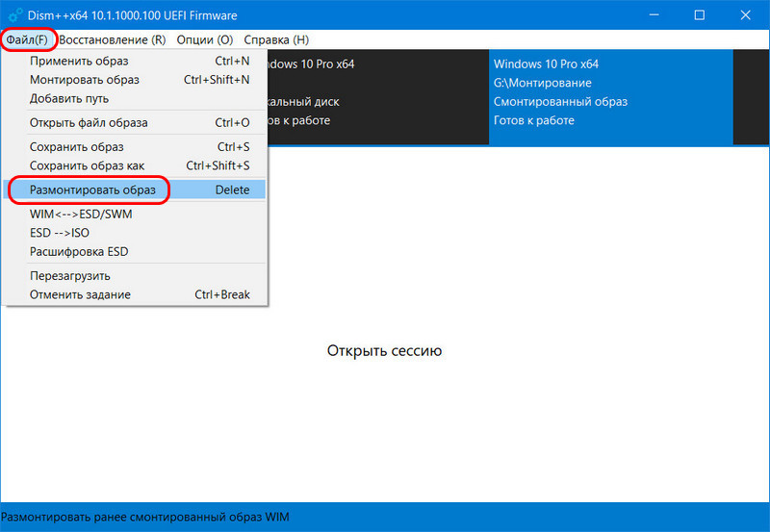Select the local disk Windows 10 Pro tile
Screen dimensions: 770x532
tap(378, 96)
